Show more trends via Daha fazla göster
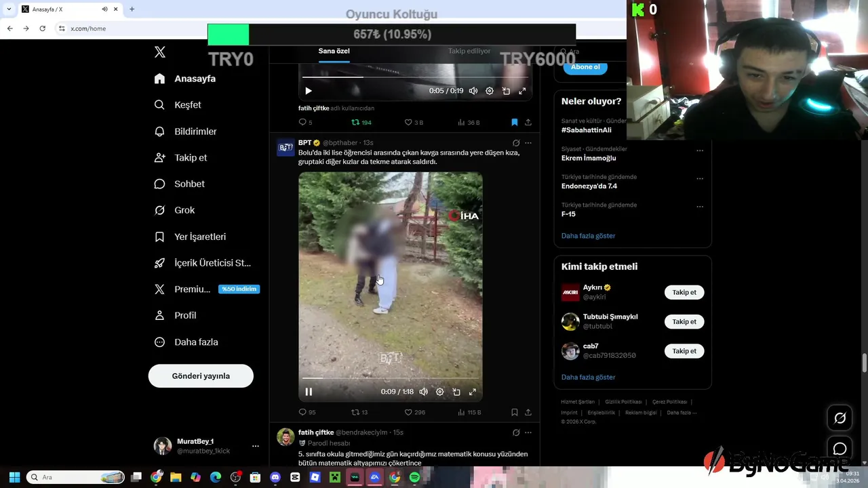The image size is (868, 488). coord(588,236)
